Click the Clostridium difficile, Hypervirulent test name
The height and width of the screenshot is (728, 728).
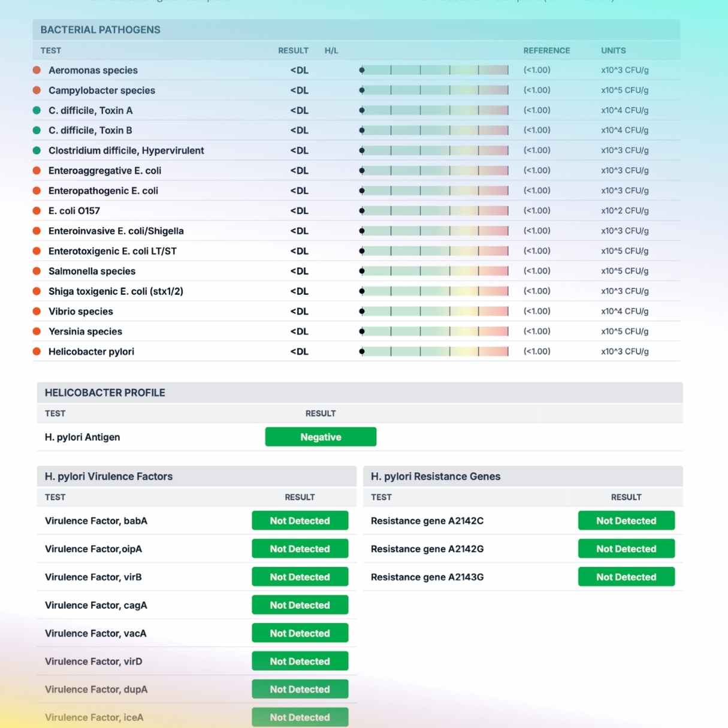[126, 150]
